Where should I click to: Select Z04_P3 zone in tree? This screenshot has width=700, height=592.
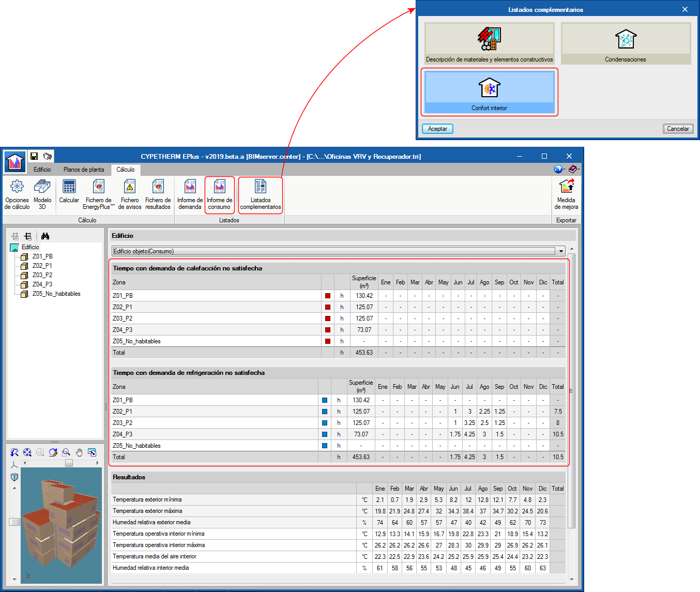42,284
